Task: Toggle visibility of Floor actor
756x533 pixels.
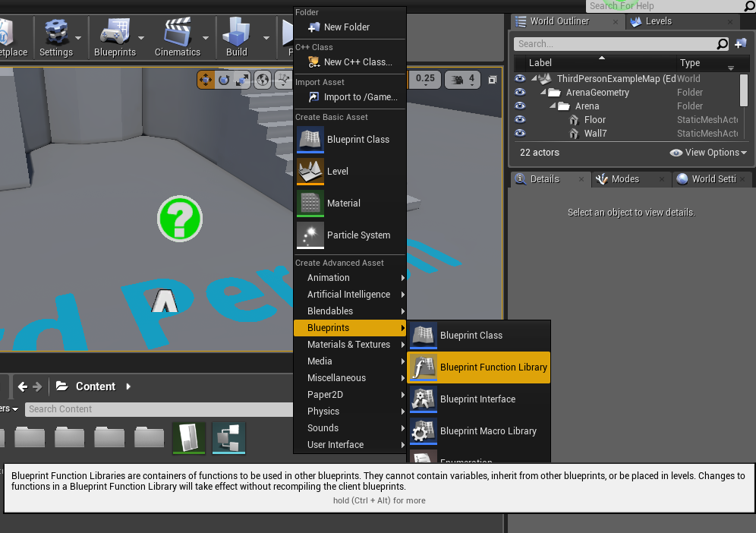Action: (520, 120)
